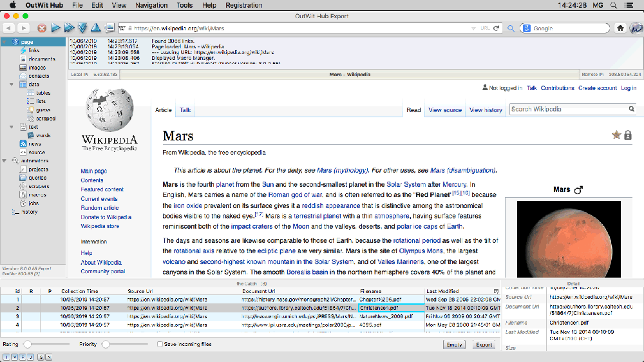Click the Wikipedia watchlist star icon
This screenshot has width=644, height=362.
616,135
